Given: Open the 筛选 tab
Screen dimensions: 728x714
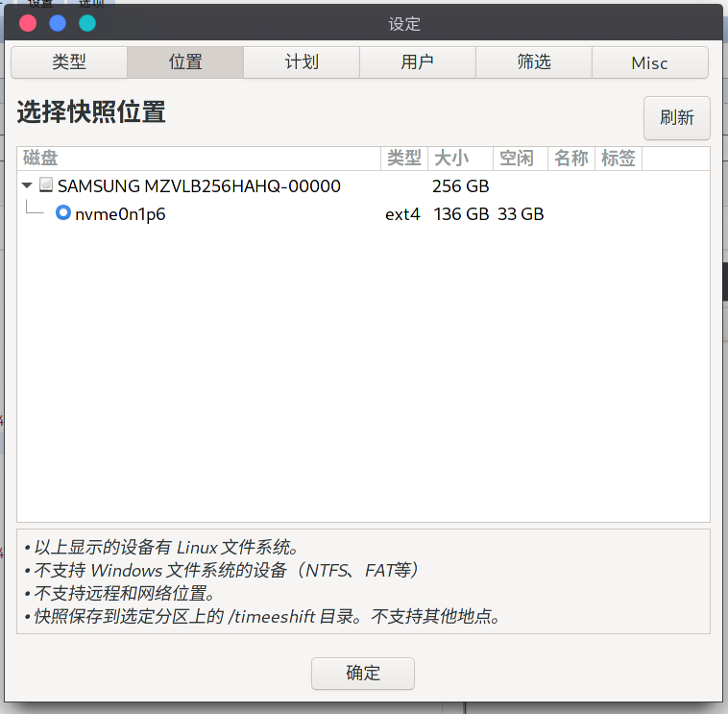Looking at the screenshot, I should pyautogui.click(x=534, y=62).
